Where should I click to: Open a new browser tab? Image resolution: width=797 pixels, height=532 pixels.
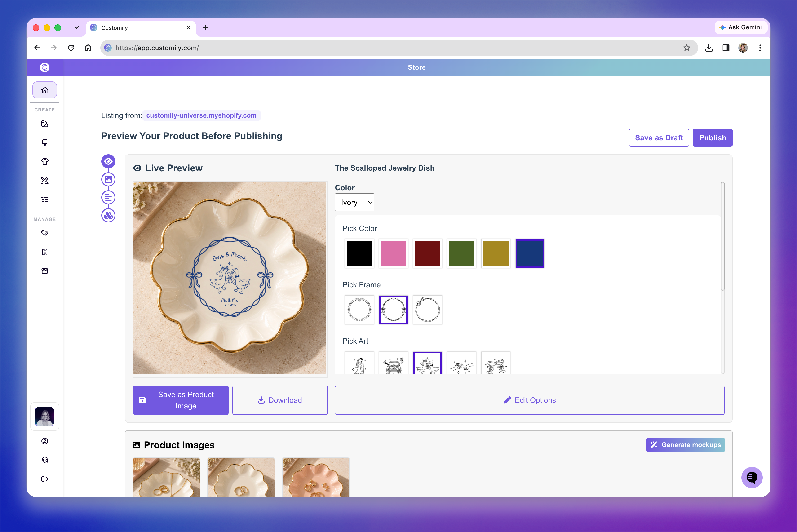pos(205,27)
